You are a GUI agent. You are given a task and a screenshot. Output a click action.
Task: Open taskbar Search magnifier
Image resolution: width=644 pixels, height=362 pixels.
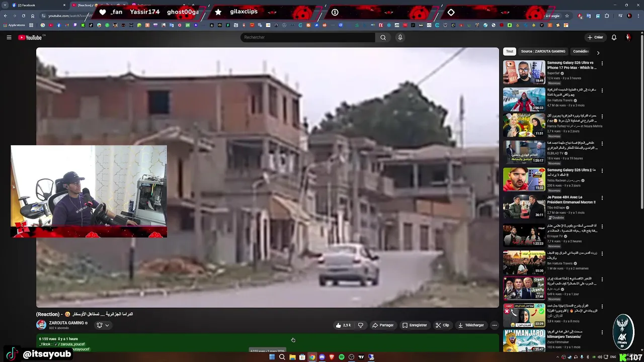pos(282,357)
